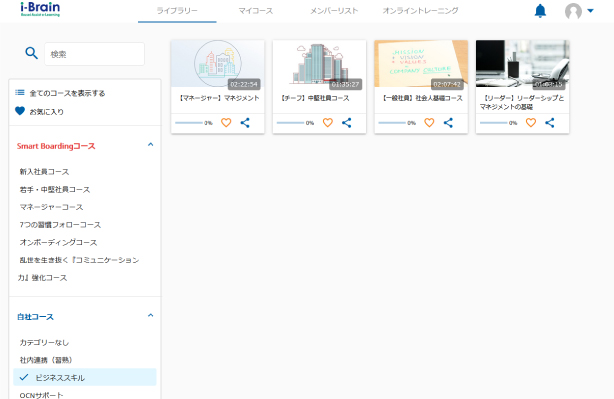
Task: Share the チーフ 中堅社員コース course
Action: click(x=347, y=123)
